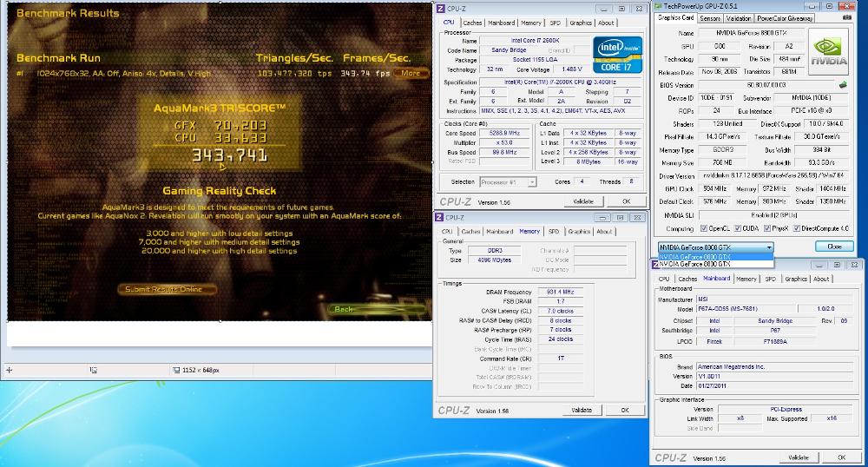Viewport: 868px width, 467px height.
Task: Select the Graphics Card tab in GPU-Z
Action: [675, 17]
